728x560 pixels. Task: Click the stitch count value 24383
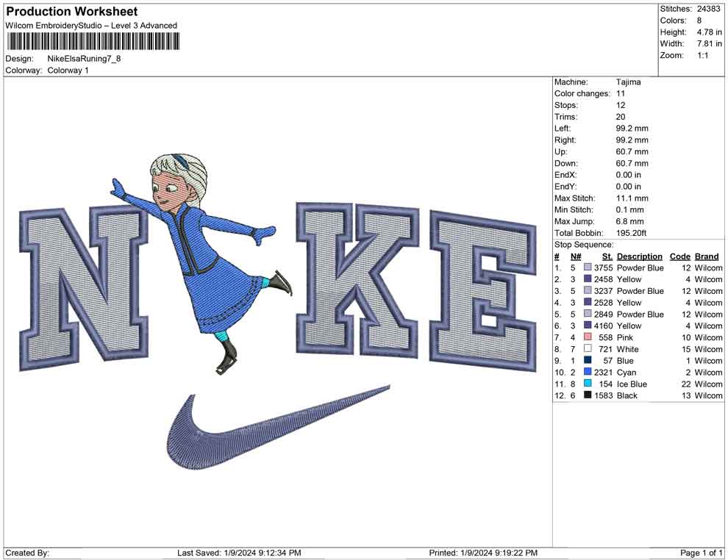(708, 9)
